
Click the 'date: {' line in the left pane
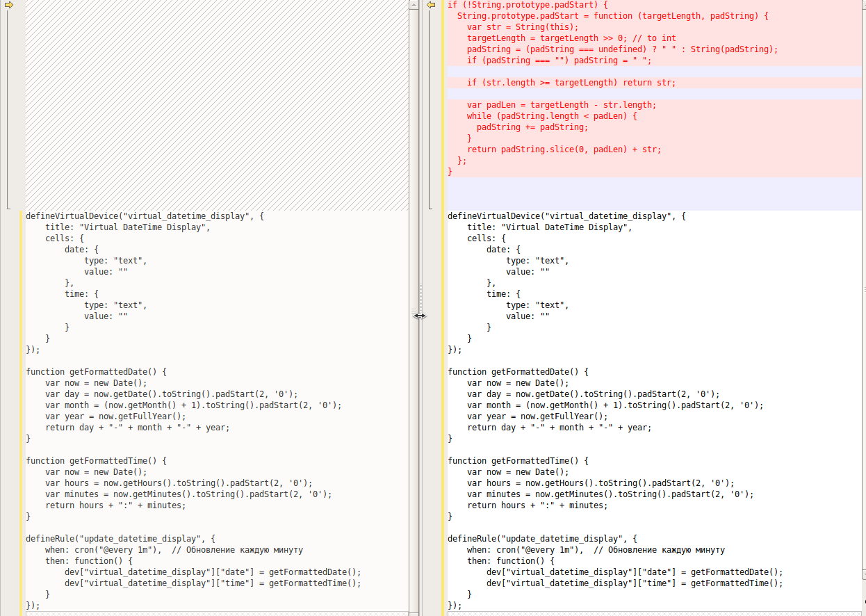(x=82, y=250)
